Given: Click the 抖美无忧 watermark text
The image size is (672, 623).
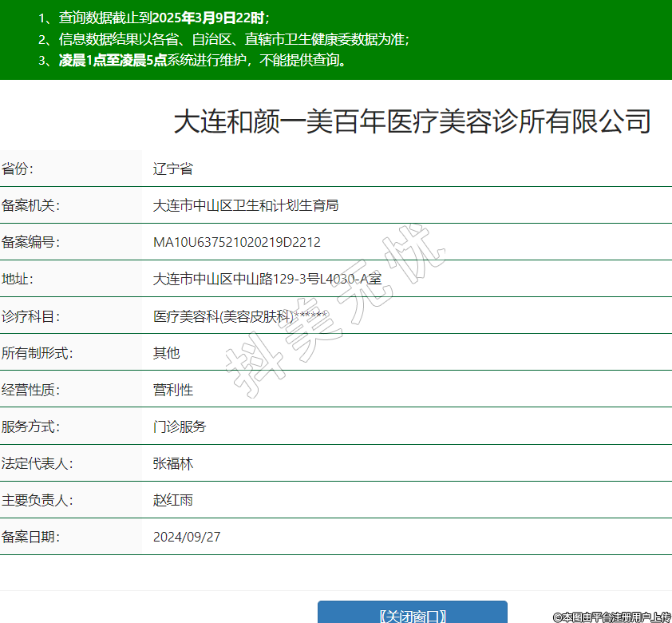Looking at the screenshot, I should pos(335,318).
